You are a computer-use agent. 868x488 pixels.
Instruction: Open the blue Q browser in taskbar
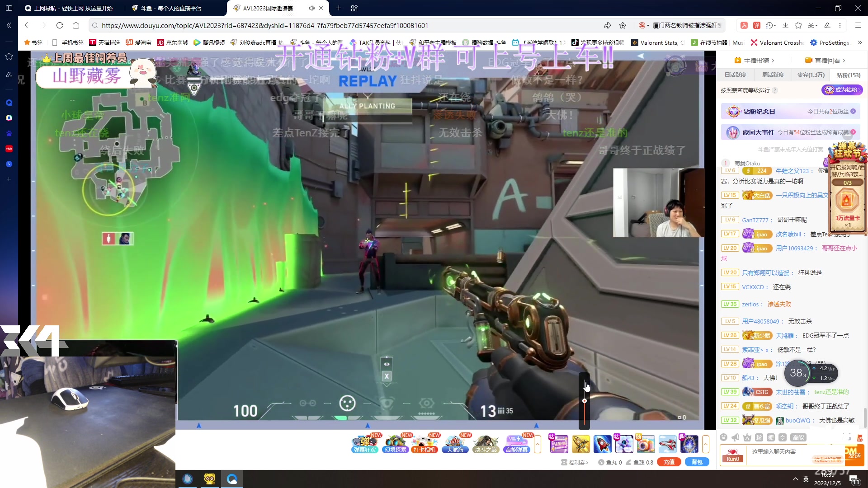pyautogui.click(x=232, y=479)
